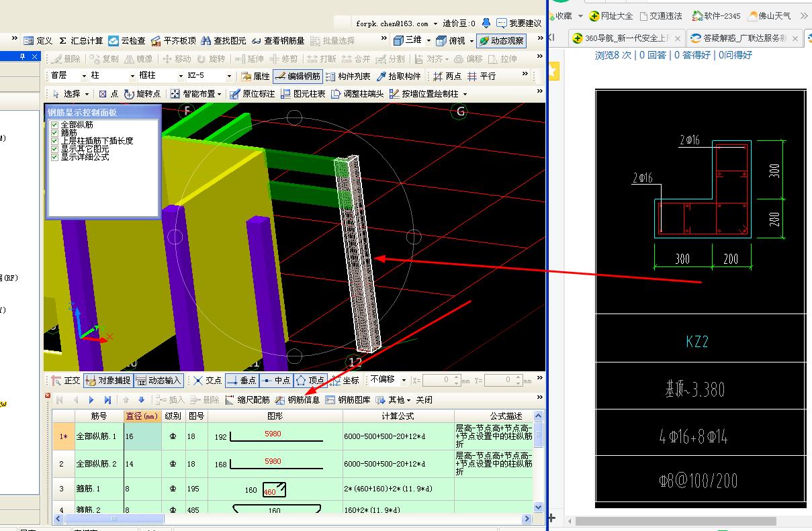Click Y coordinate input field
Viewport: 812px width, 531px height.
tap(504, 381)
